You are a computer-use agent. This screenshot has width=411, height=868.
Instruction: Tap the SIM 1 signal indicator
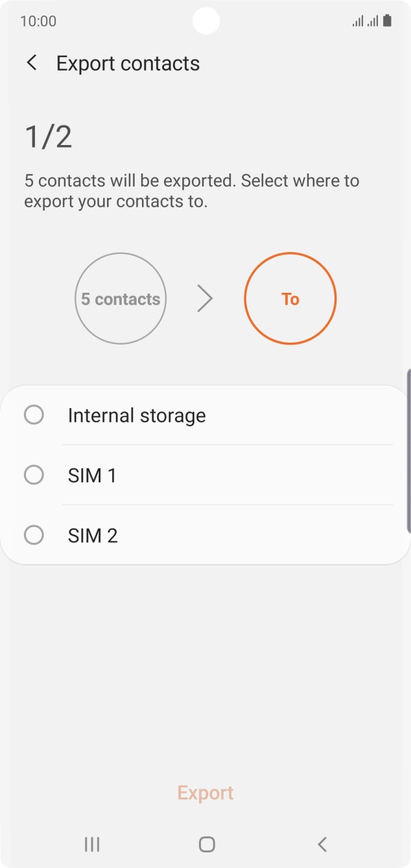pos(357,21)
